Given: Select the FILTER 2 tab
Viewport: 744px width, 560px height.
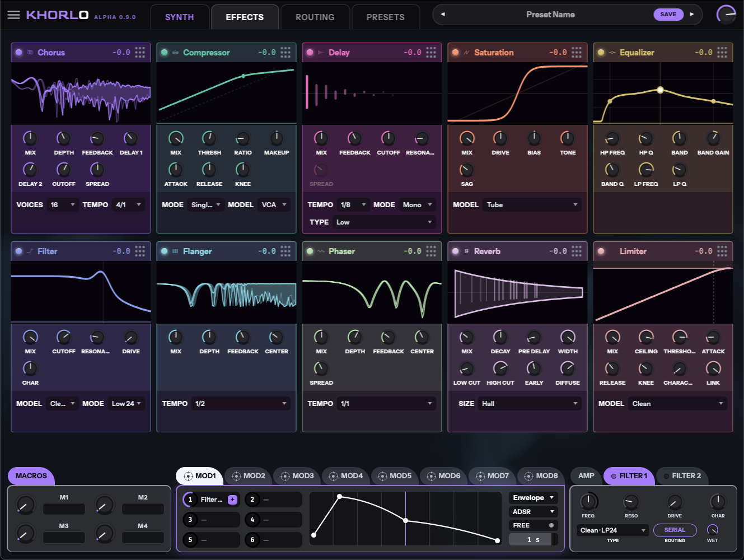Looking at the screenshot, I should coord(682,476).
